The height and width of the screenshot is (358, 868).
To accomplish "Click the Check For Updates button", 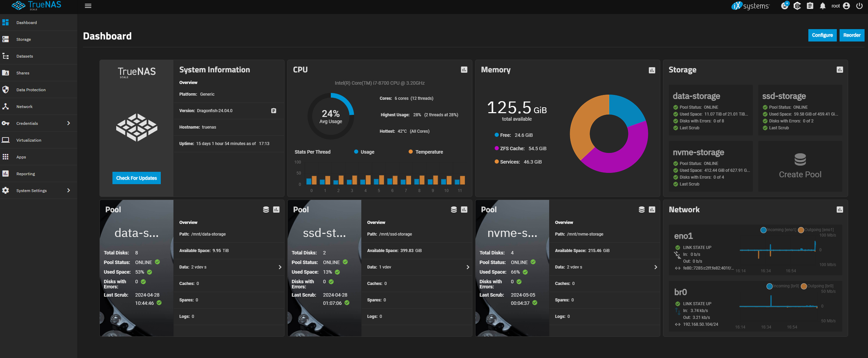I will click(136, 178).
